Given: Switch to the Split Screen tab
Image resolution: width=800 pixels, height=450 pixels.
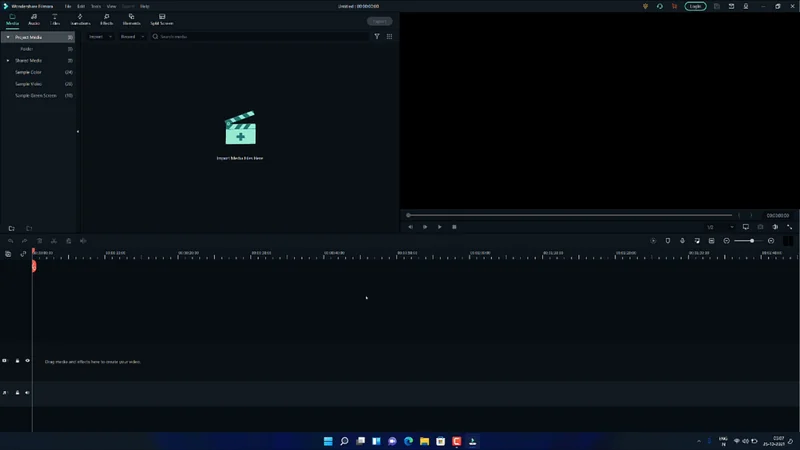Looking at the screenshot, I should click(161, 19).
